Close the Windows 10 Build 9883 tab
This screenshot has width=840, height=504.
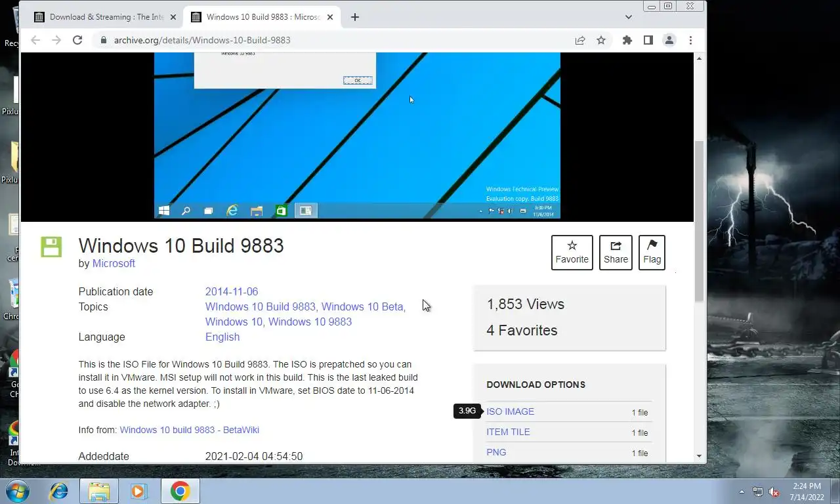pyautogui.click(x=330, y=17)
